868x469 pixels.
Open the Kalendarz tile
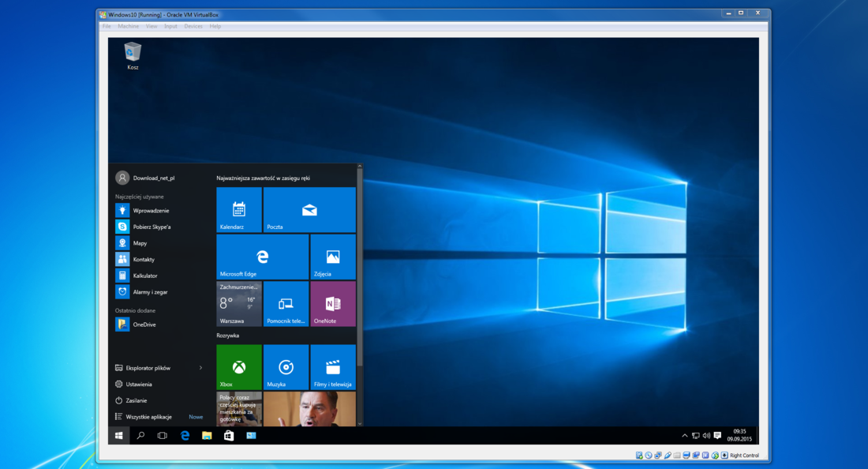pyautogui.click(x=239, y=210)
